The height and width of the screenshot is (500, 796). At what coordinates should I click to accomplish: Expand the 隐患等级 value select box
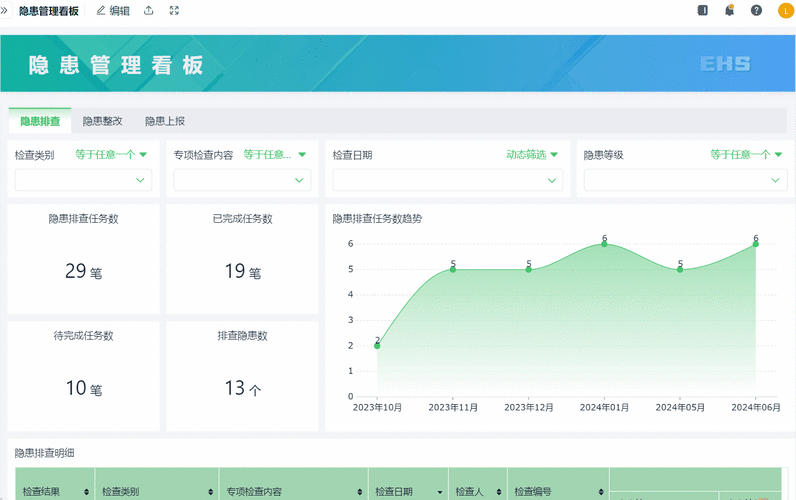pyautogui.click(x=685, y=180)
